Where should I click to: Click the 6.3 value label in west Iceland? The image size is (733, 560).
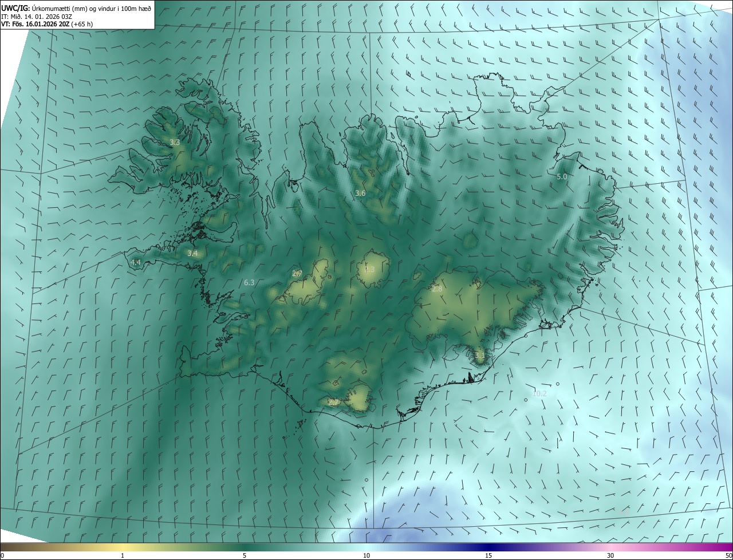pos(249,282)
